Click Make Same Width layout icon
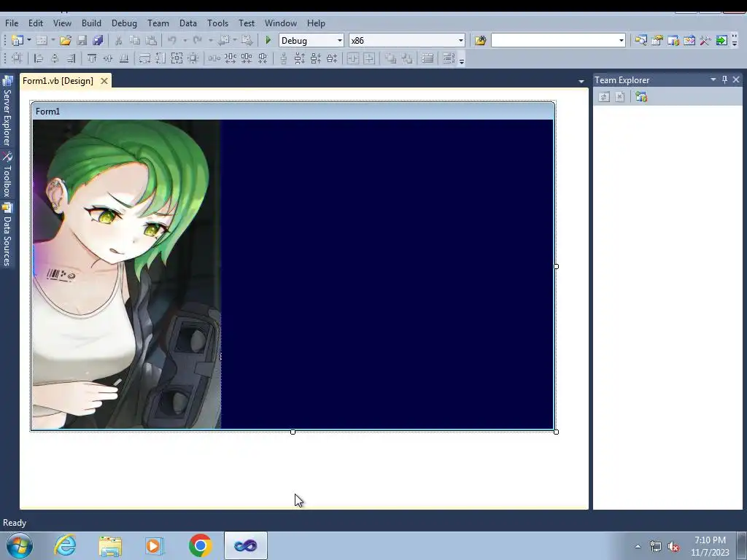The width and height of the screenshot is (747, 560). [x=144, y=58]
